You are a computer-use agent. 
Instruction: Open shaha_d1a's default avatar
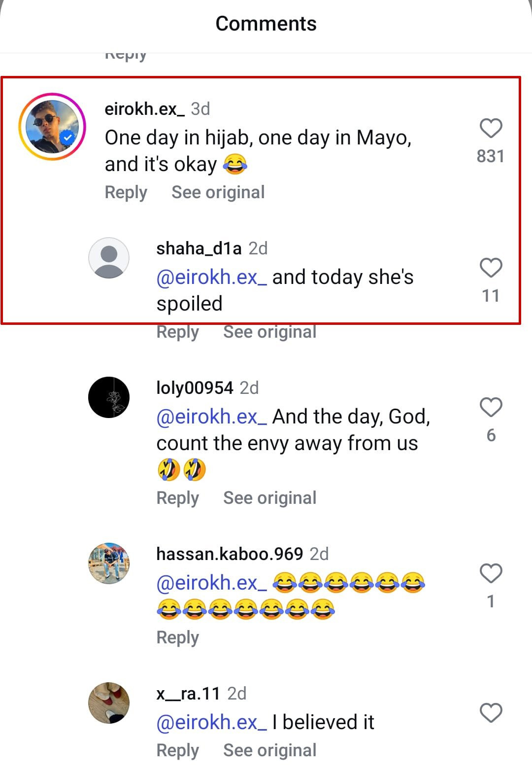(109, 258)
